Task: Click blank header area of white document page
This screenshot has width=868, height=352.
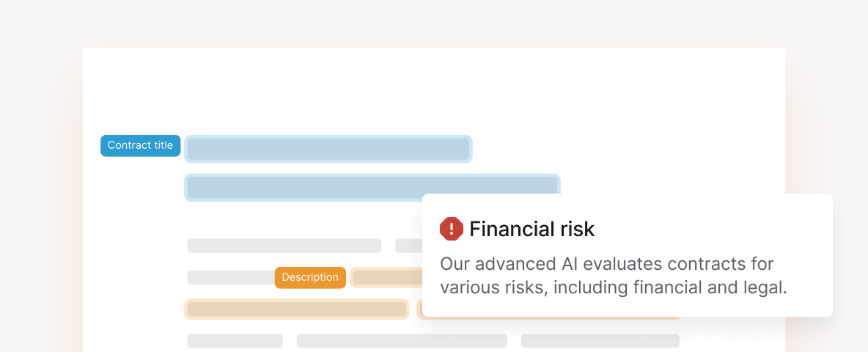Action: pyautogui.click(x=434, y=89)
